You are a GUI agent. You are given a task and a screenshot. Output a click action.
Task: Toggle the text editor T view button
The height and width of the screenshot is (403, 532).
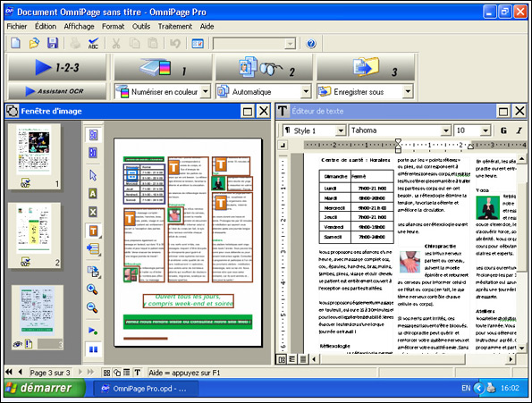[138, 373]
